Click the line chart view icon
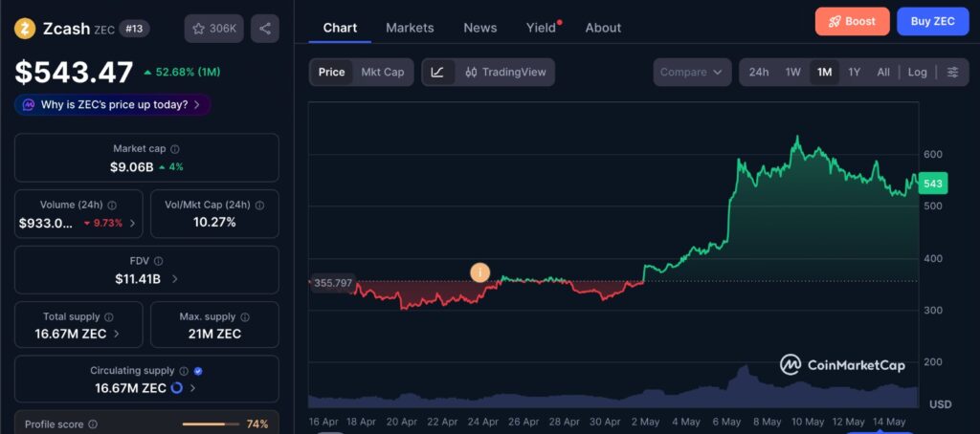 coord(438,72)
